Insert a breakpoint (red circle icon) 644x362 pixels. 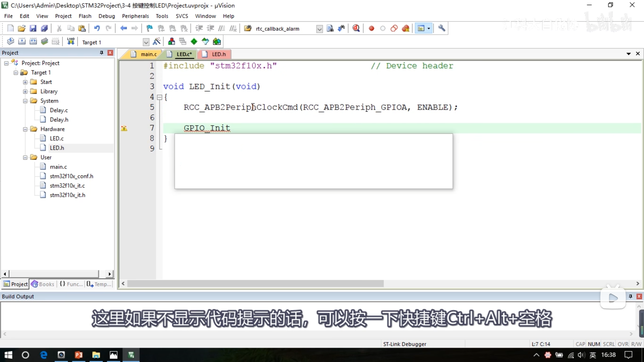[371, 28]
